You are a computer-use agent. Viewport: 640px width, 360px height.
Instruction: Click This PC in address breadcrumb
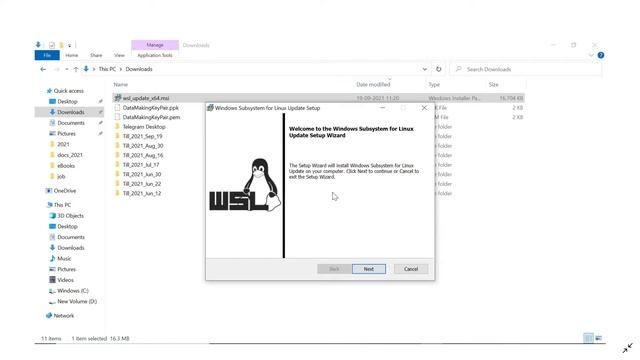pos(107,69)
